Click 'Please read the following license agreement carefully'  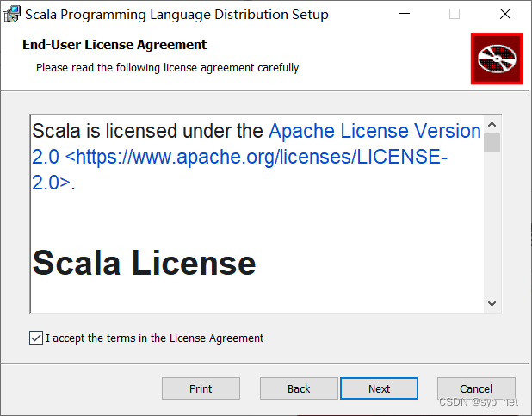click(168, 67)
